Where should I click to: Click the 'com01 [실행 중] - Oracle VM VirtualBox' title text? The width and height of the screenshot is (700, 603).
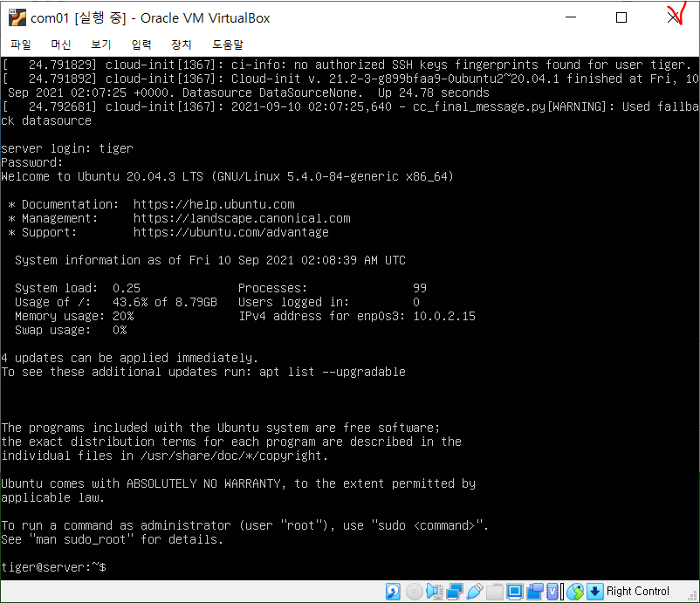point(150,17)
